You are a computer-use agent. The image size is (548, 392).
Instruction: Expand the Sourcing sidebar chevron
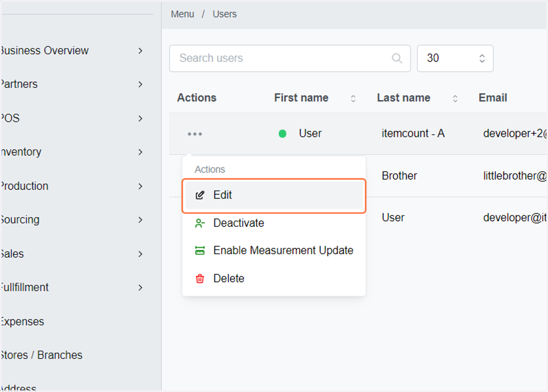coord(140,220)
